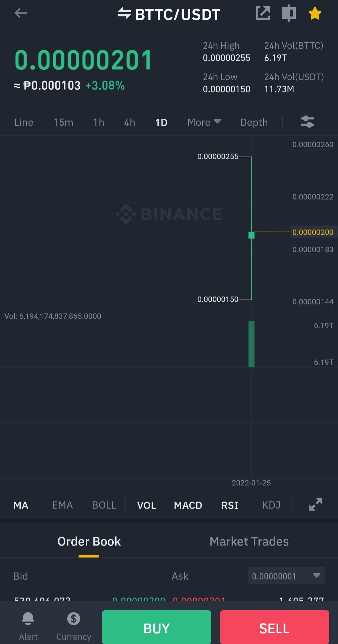Tap the 0.00000222 axis label
This screenshot has height=644, width=338.
tap(313, 197)
